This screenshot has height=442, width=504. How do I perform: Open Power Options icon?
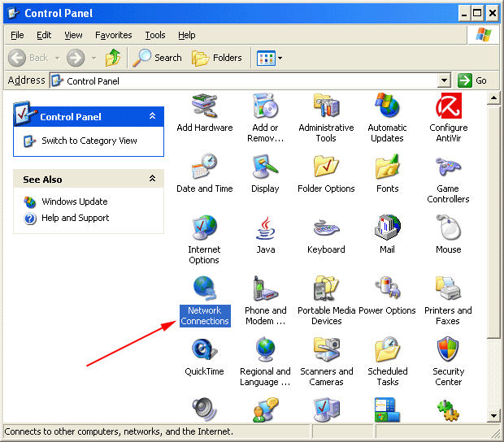[x=387, y=288]
